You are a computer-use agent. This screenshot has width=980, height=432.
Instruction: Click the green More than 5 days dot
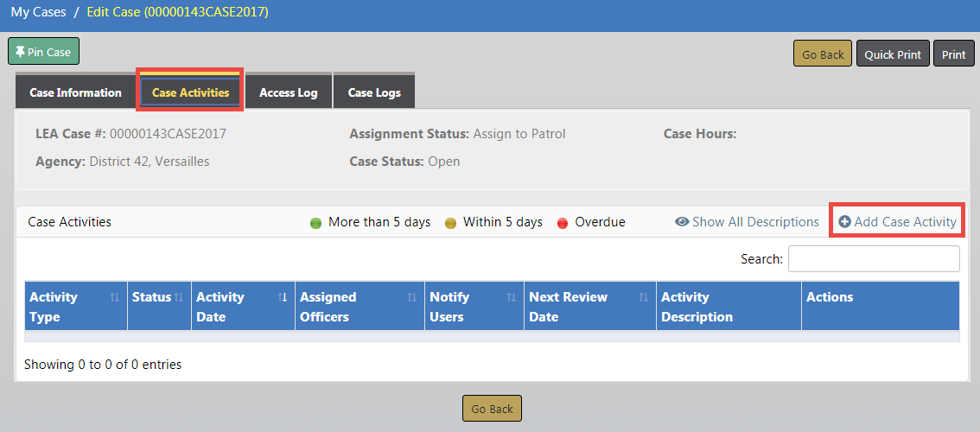click(x=316, y=223)
